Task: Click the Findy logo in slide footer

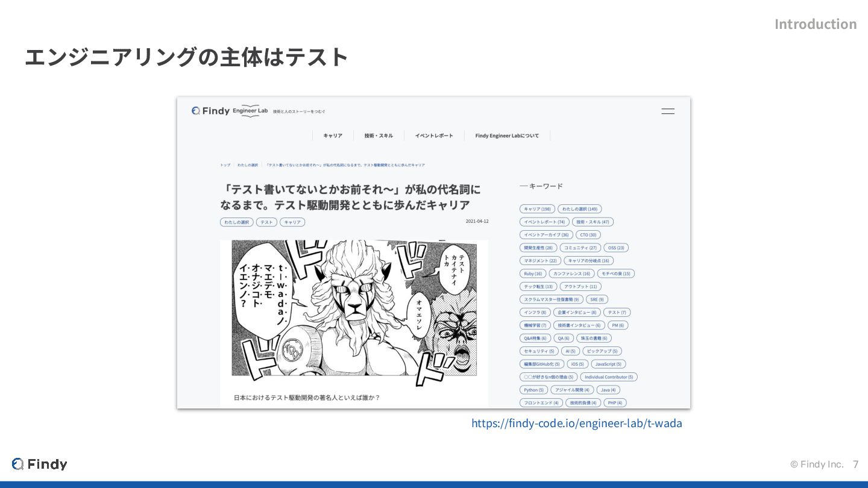Action: pos(39,464)
